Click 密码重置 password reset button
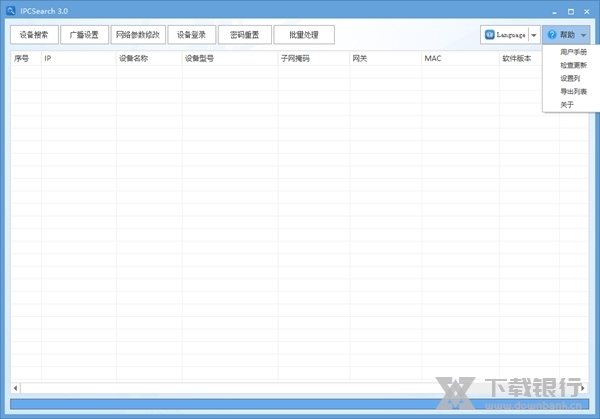This screenshot has width=600, height=419. pyautogui.click(x=245, y=35)
